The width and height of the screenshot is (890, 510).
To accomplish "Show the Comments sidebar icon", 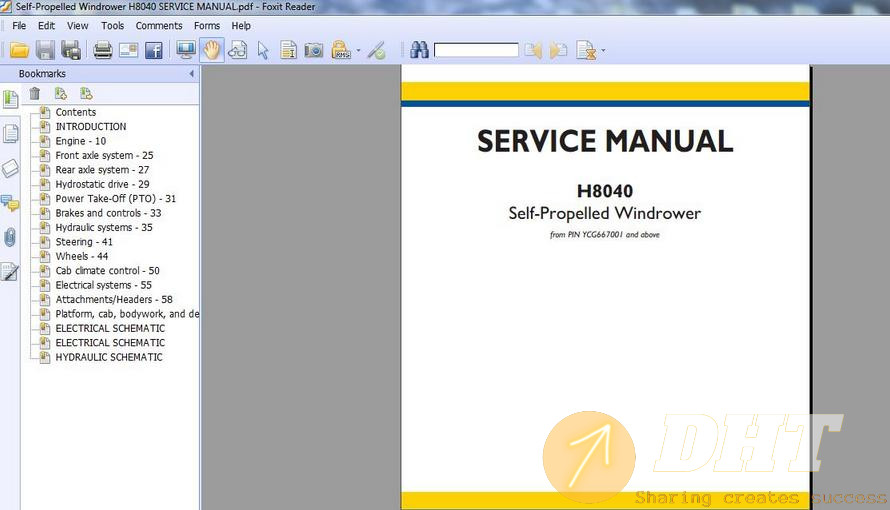I will 10,203.
